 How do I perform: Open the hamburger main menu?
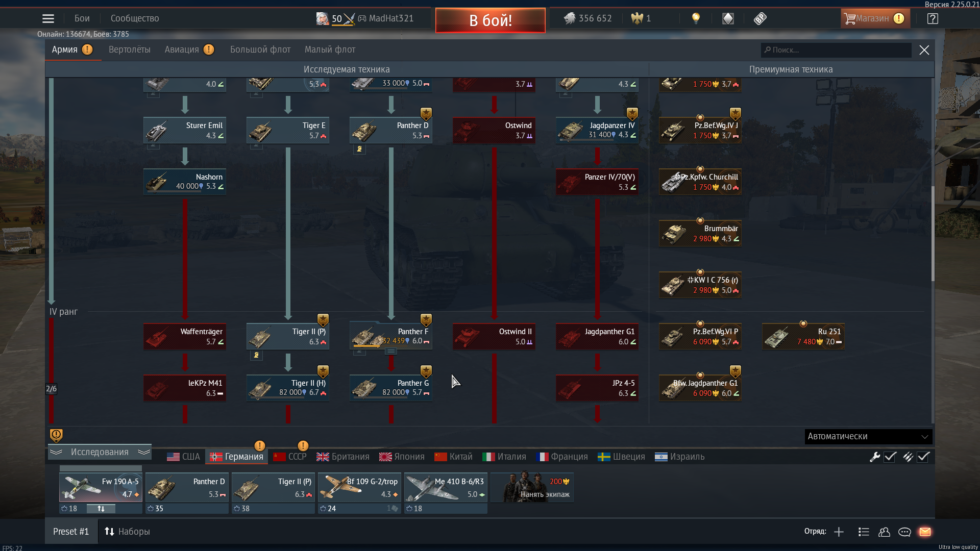tap(48, 18)
